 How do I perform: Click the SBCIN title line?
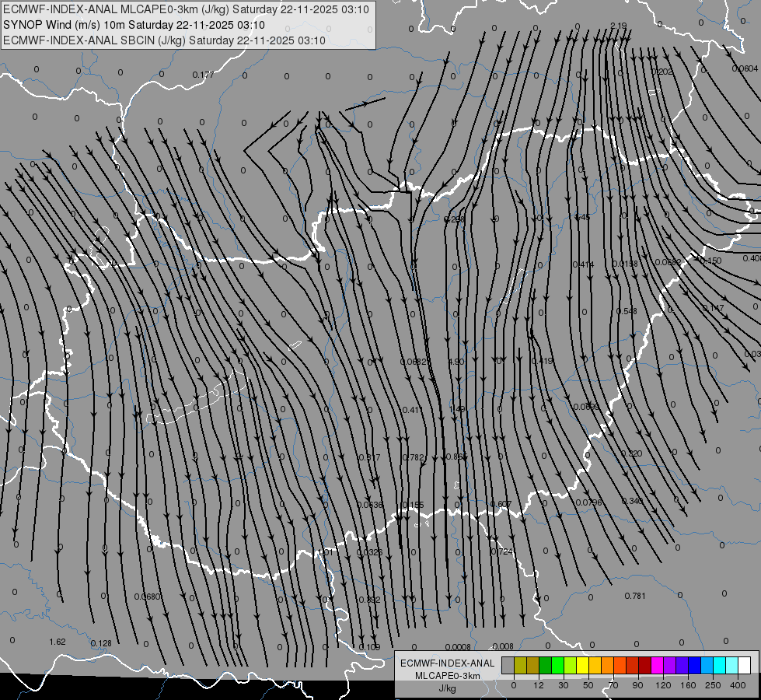pos(164,40)
